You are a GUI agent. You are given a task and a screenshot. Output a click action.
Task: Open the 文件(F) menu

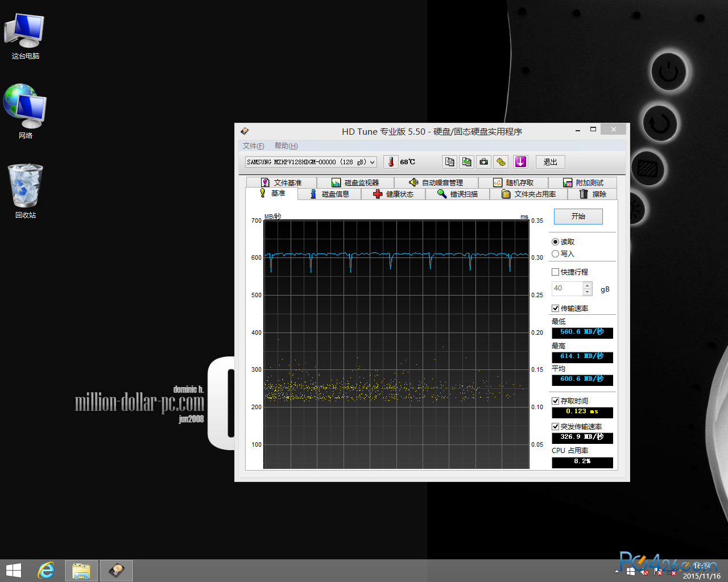253,146
